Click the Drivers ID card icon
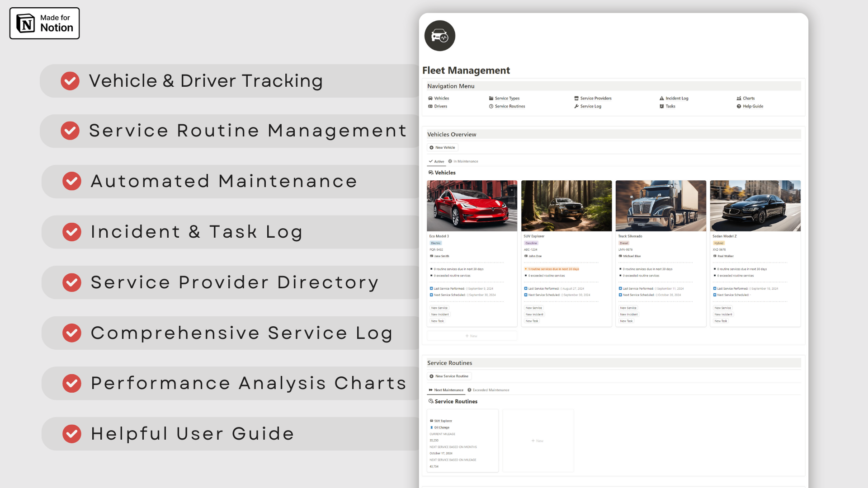The width and height of the screenshot is (868, 488). 430,106
